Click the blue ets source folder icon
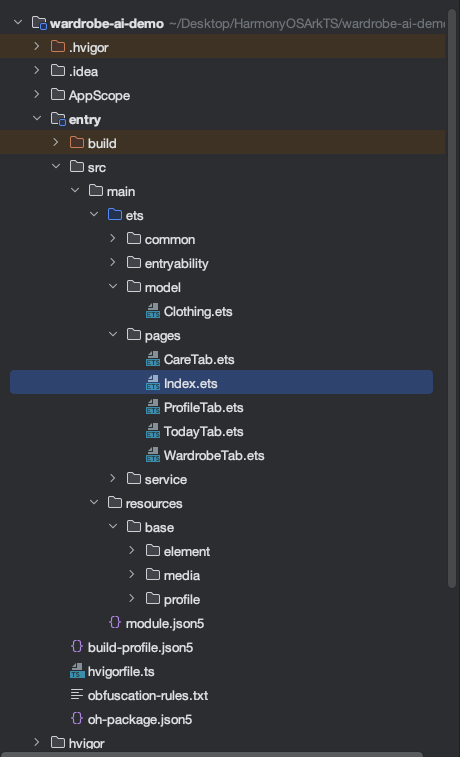The height and width of the screenshot is (757, 460). click(115, 215)
